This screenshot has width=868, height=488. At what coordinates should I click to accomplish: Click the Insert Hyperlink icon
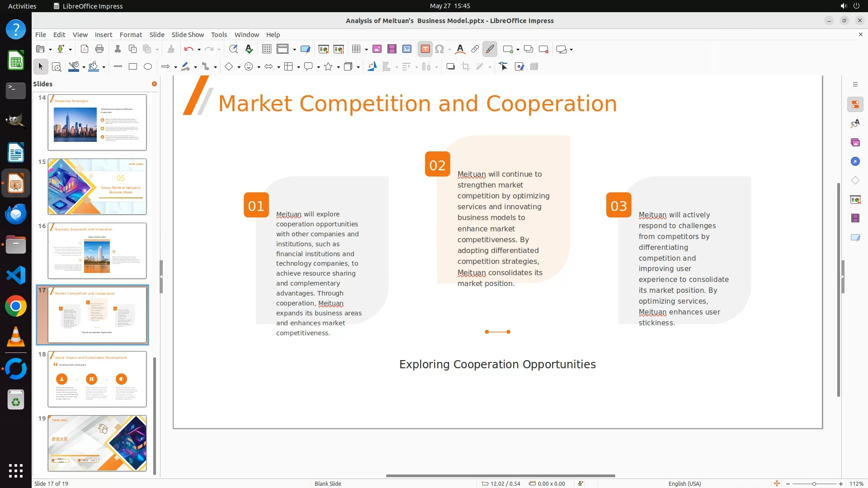[475, 49]
